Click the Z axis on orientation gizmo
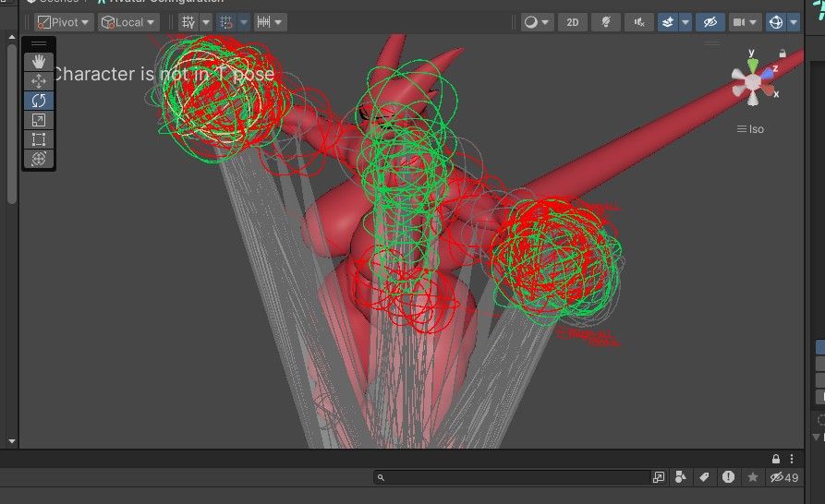Image resolution: width=825 pixels, height=504 pixels. [769, 73]
